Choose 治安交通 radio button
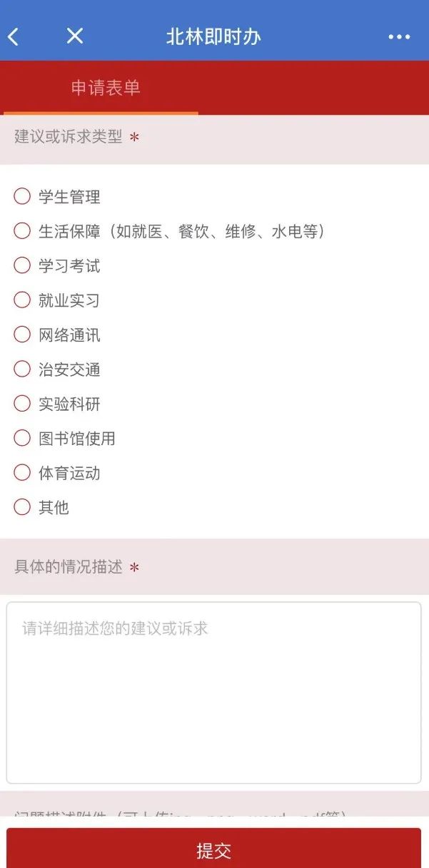429x868 pixels. click(x=22, y=369)
